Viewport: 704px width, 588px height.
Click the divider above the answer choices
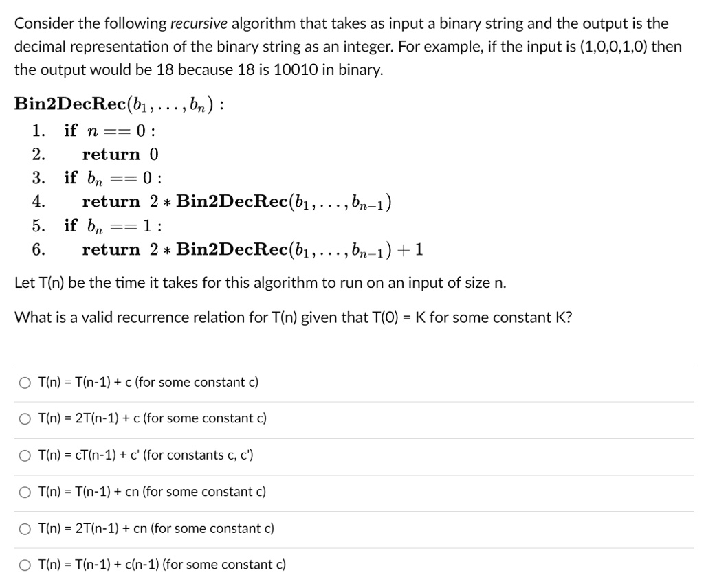point(352,364)
